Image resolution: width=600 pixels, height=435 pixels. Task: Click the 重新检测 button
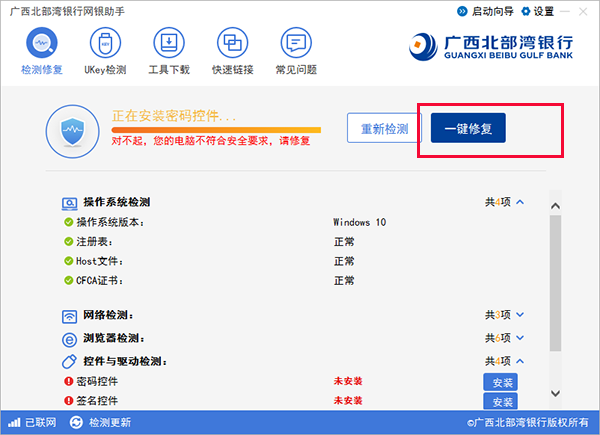coord(384,128)
